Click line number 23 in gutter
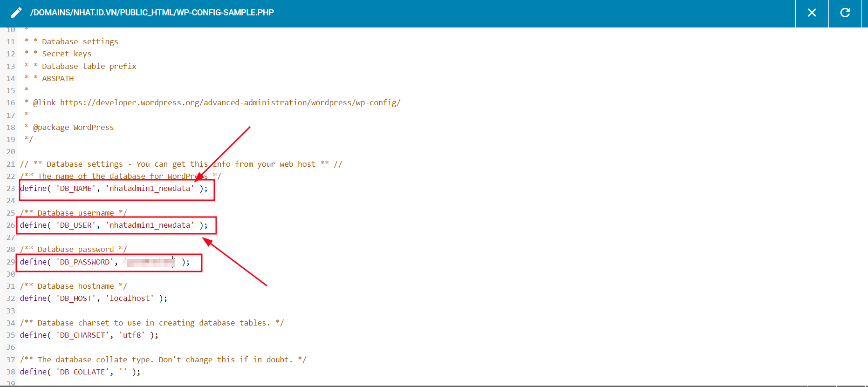Image resolution: width=868 pixels, height=387 pixels. 11,189
